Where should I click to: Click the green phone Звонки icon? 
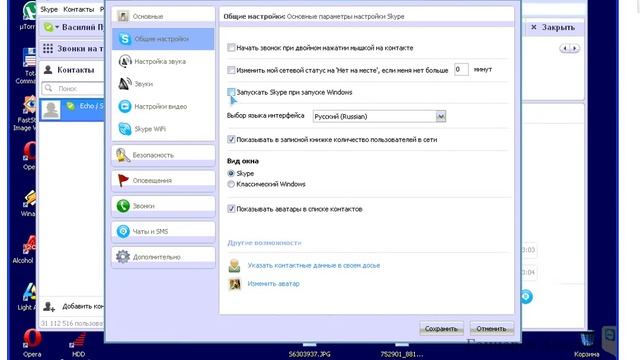(x=123, y=206)
